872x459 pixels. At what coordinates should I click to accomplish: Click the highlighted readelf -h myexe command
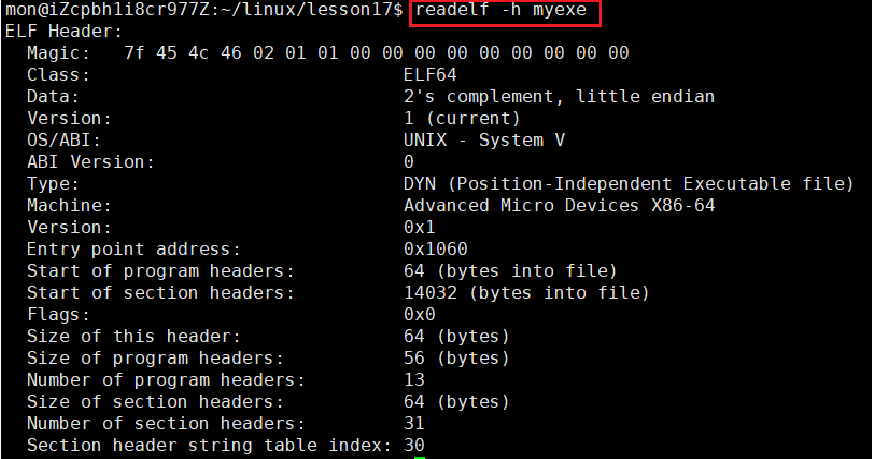click(501, 9)
